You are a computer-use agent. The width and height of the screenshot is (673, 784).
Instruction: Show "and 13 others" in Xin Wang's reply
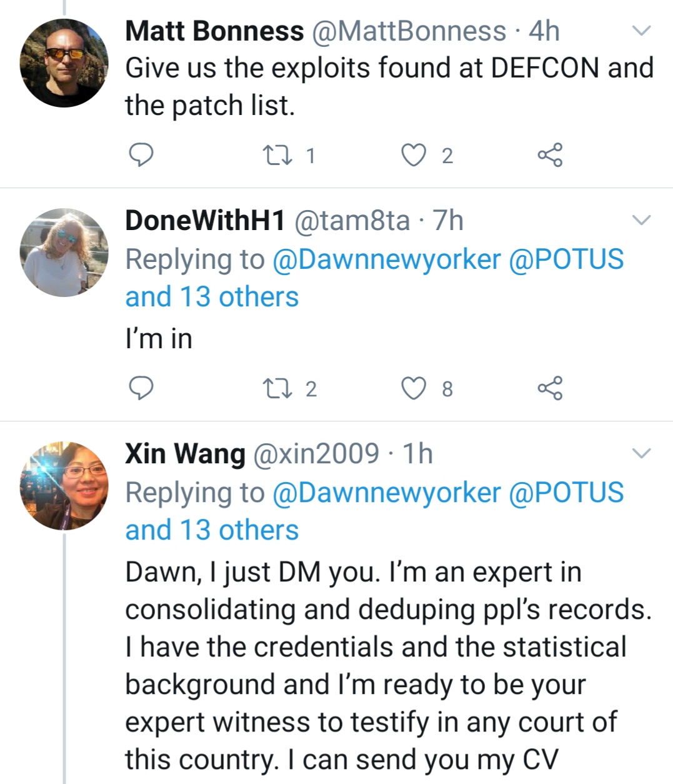[212, 530]
